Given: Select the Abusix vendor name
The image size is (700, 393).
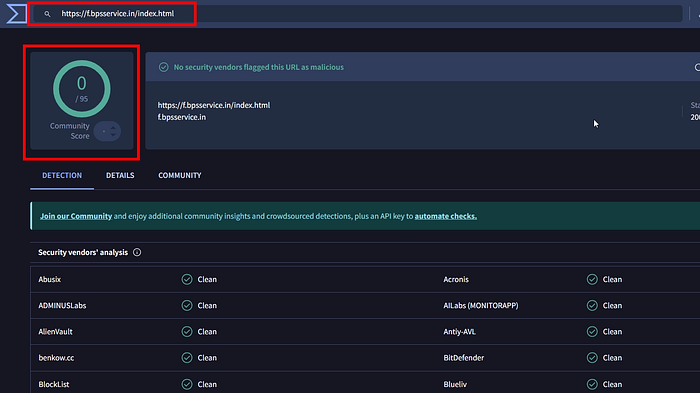Looking at the screenshot, I should pos(50,280).
